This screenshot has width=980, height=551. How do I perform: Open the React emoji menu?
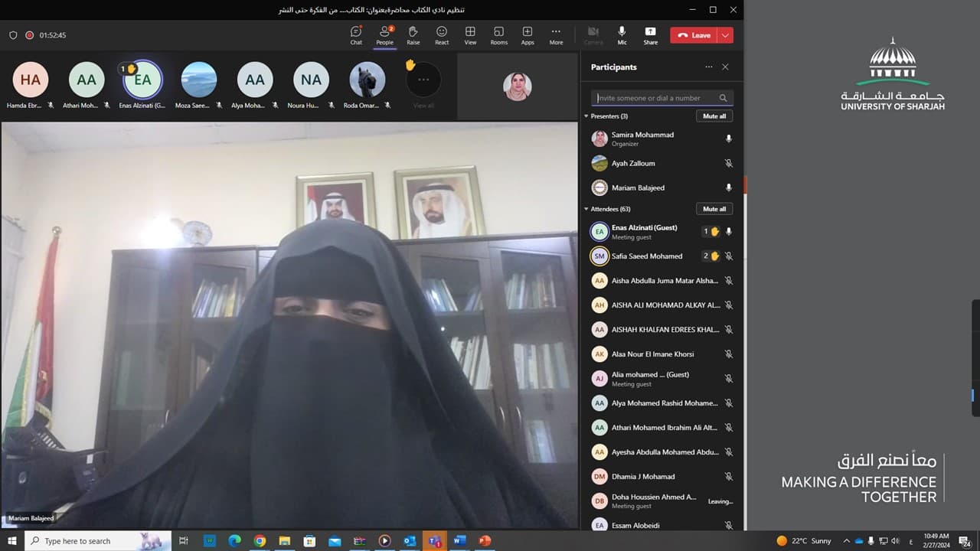pos(442,34)
